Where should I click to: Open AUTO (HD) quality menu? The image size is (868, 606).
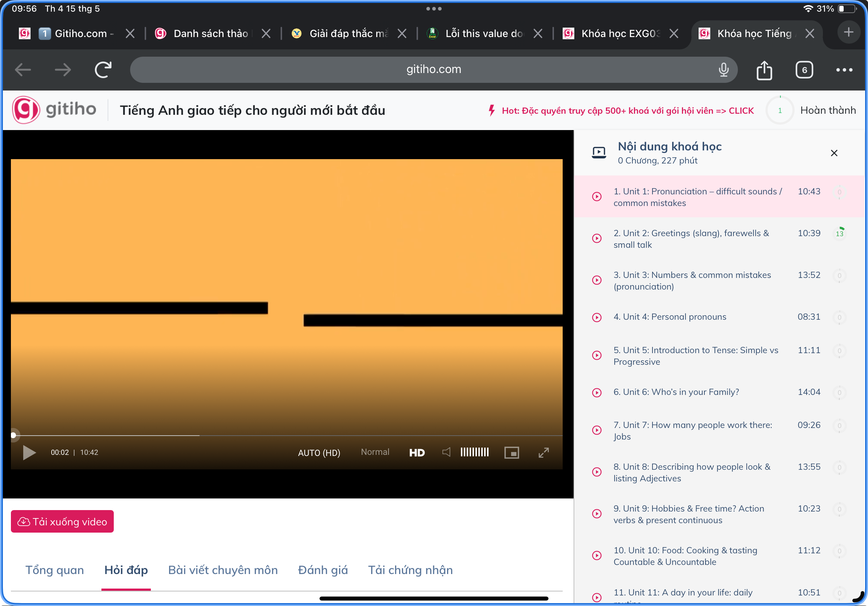[x=319, y=452]
